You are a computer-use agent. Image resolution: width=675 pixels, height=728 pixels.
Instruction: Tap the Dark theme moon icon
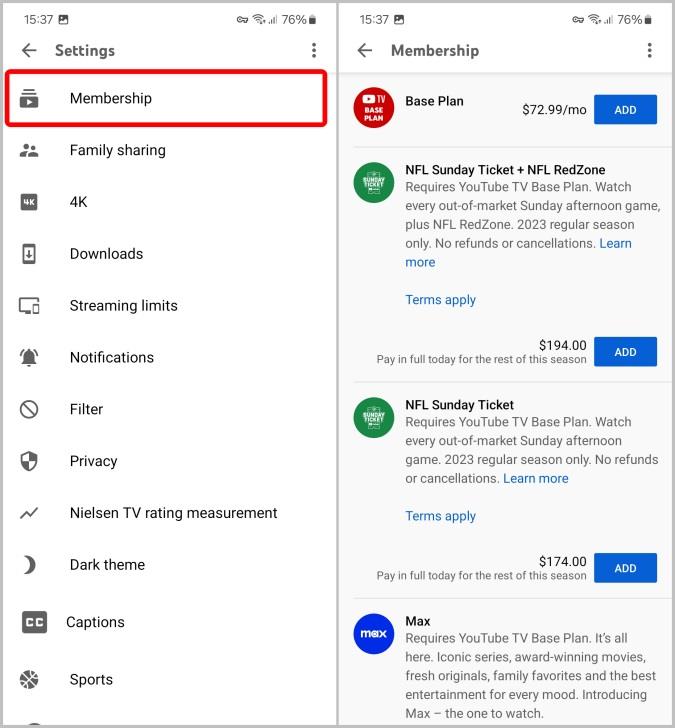coord(29,565)
